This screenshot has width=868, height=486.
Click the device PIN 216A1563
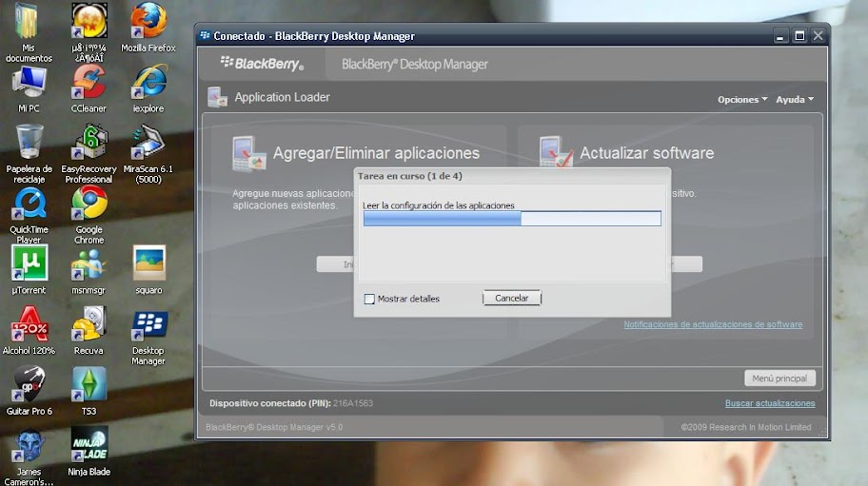(352, 403)
